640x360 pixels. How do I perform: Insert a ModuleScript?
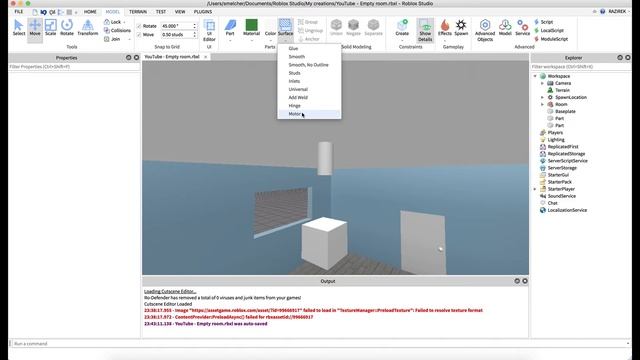[x=551, y=39]
